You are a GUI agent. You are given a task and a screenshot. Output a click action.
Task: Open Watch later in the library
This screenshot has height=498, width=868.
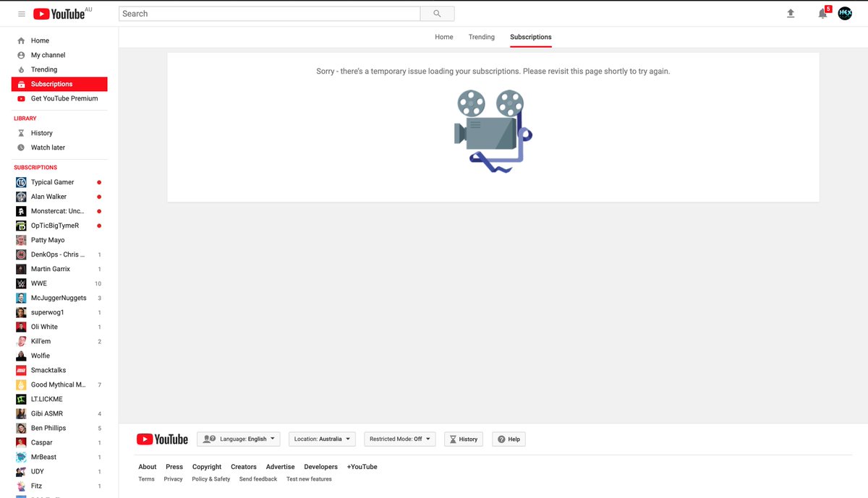tap(59, 147)
